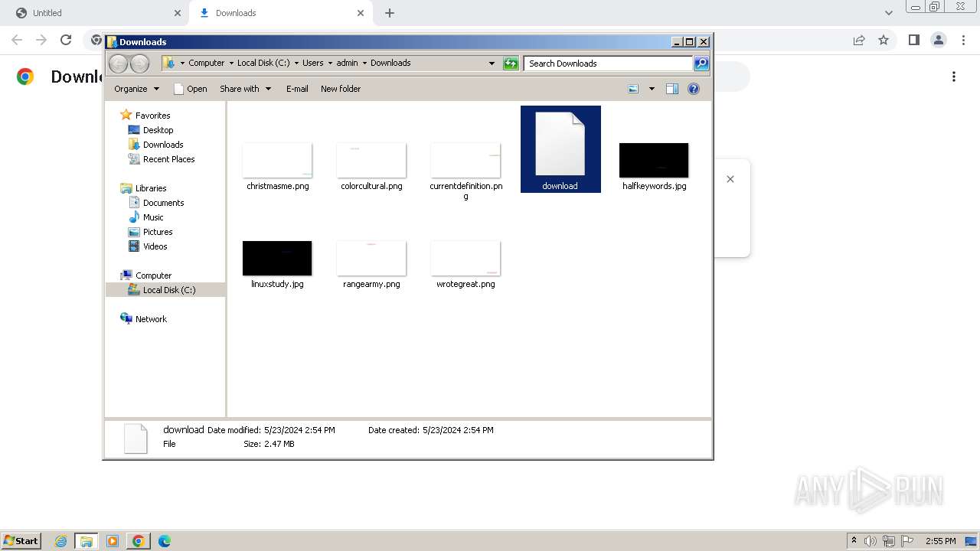Toggle the preview pane icon
980x551 pixels.
coord(672,89)
